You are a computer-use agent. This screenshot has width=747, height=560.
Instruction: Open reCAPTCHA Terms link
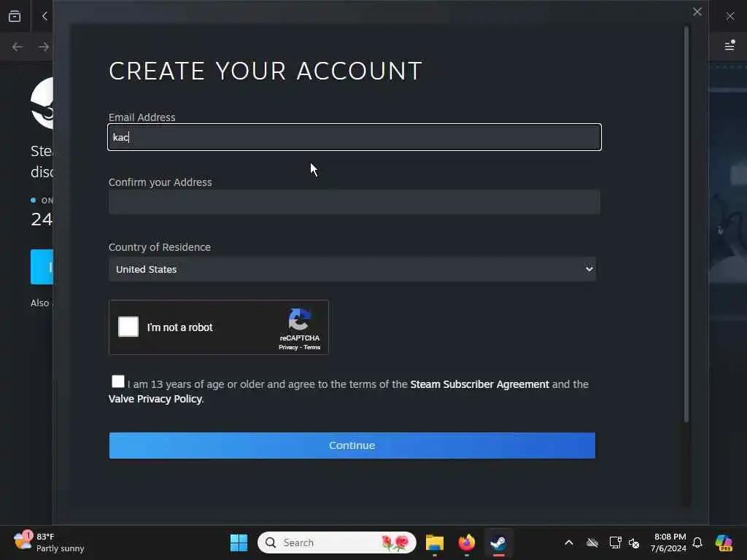[312, 347]
